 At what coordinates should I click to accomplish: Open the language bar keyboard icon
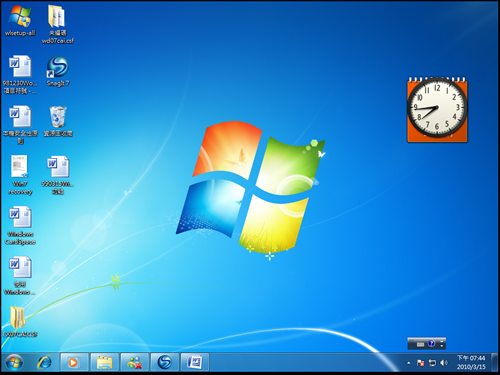click(x=420, y=344)
